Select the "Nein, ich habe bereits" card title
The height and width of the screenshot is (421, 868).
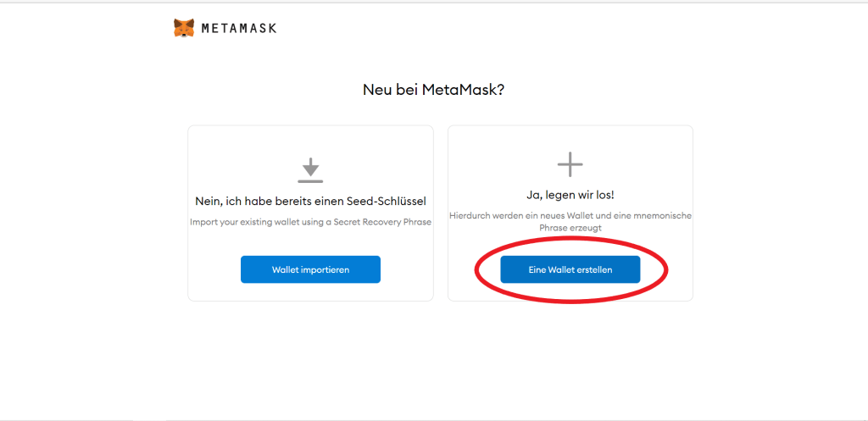click(310, 201)
